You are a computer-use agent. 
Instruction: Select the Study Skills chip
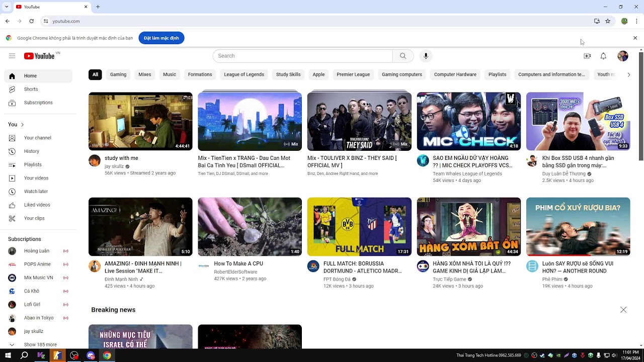(x=288, y=74)
